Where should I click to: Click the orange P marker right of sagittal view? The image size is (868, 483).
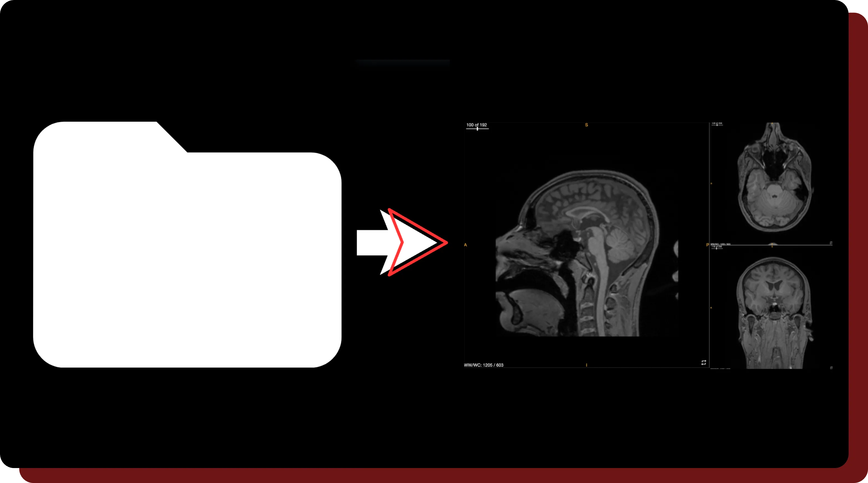tap(707, 245)
